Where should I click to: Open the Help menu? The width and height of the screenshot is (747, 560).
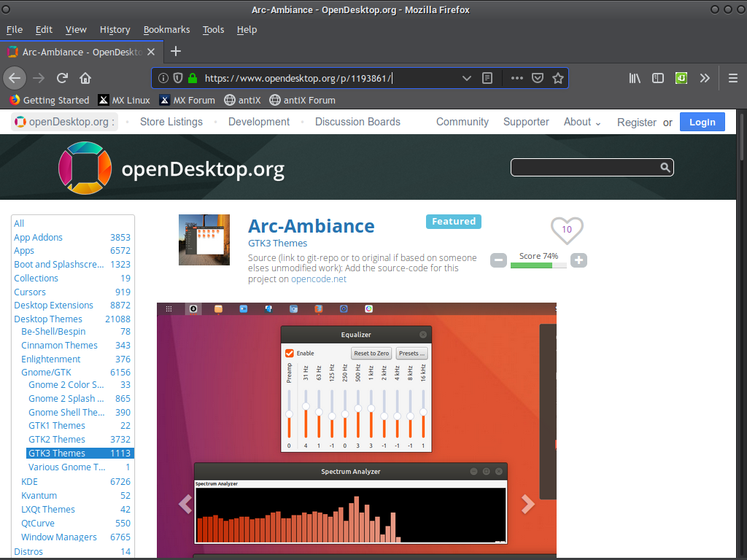(x=247, y=29)
